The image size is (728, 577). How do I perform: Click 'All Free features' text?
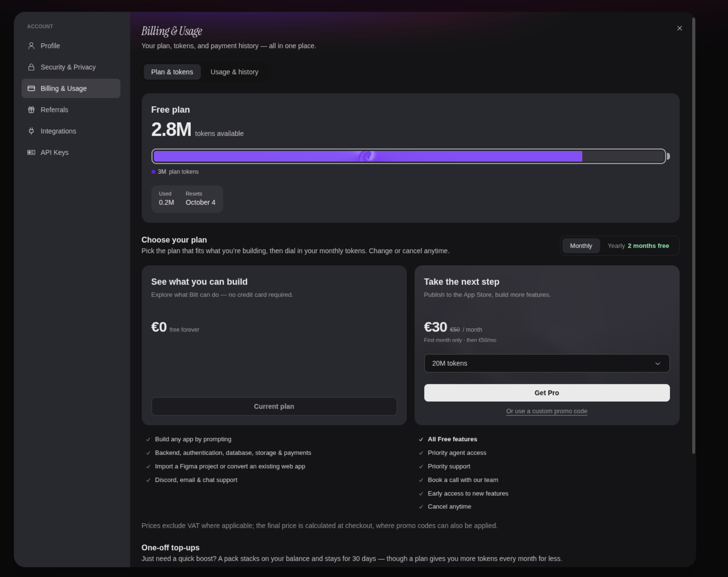coord(452,439)
